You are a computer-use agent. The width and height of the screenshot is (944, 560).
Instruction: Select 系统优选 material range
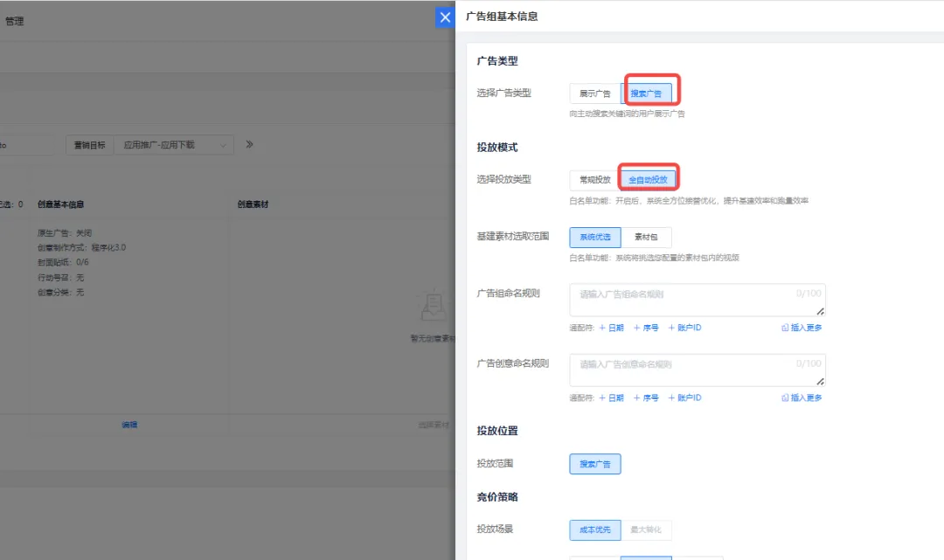pos(595,237)
